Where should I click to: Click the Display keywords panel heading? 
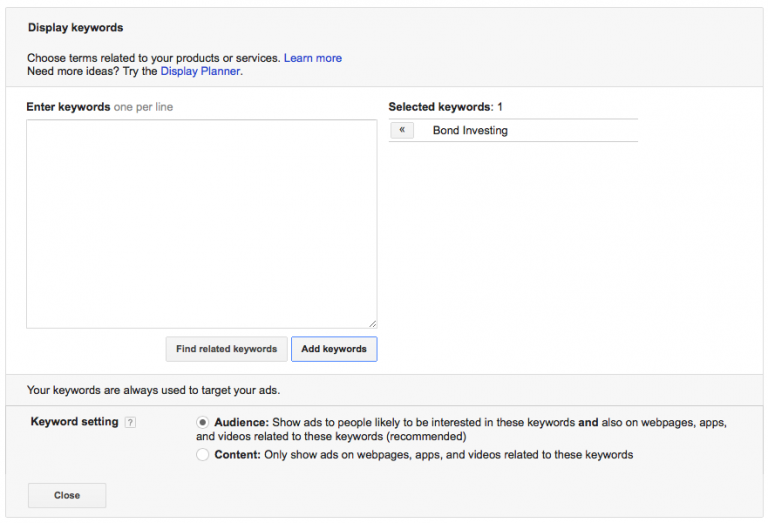tap(76, 28)
